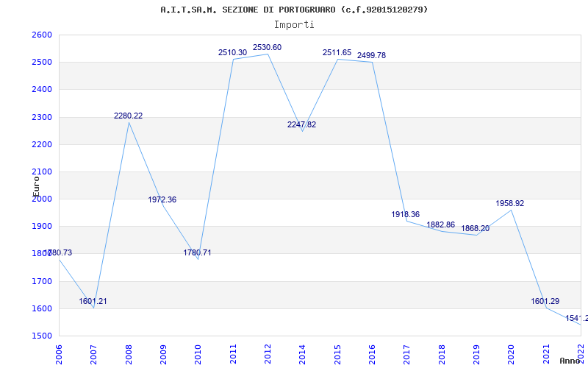
Task: Click the 2007 x-axis year label
Action: pos(94,355)
